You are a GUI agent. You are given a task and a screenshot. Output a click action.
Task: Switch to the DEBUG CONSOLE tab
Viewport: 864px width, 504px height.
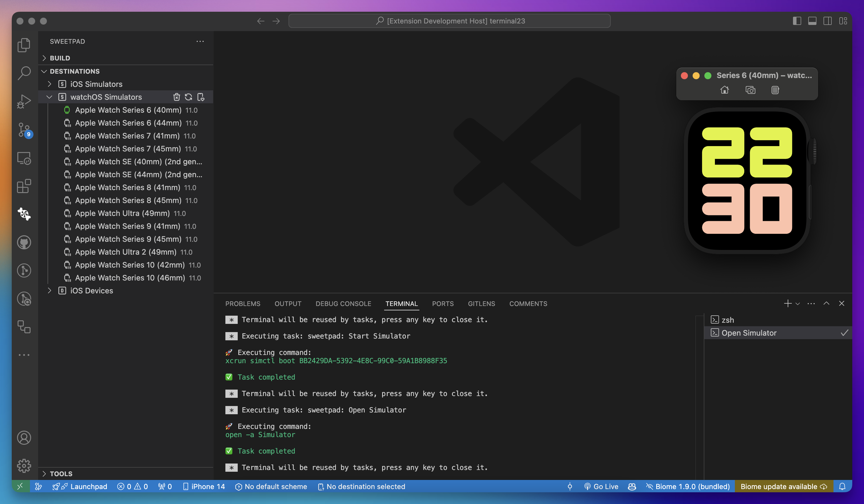tap(343, 304)
